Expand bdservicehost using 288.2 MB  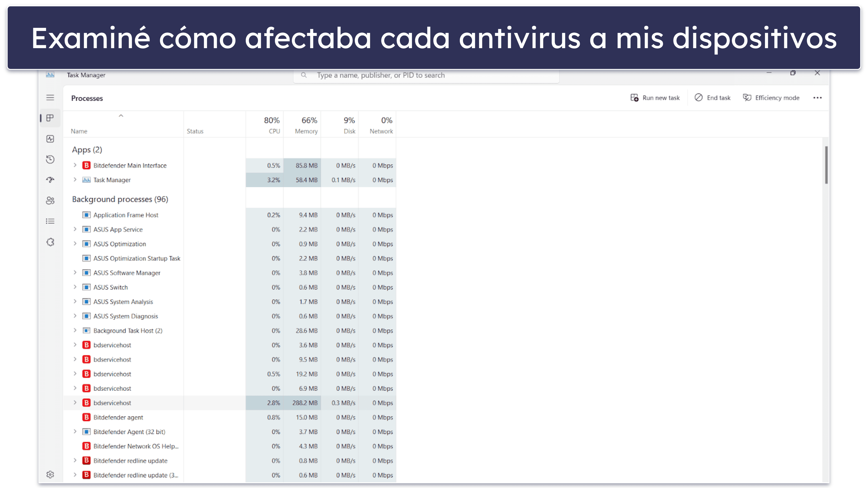click(x=75, y=403)
